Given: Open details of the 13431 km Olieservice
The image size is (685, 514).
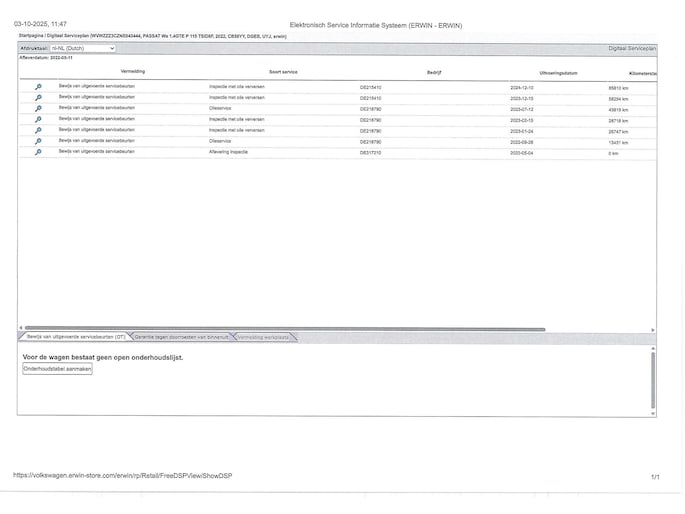Looking at the screenshot, I should point(38,141).
